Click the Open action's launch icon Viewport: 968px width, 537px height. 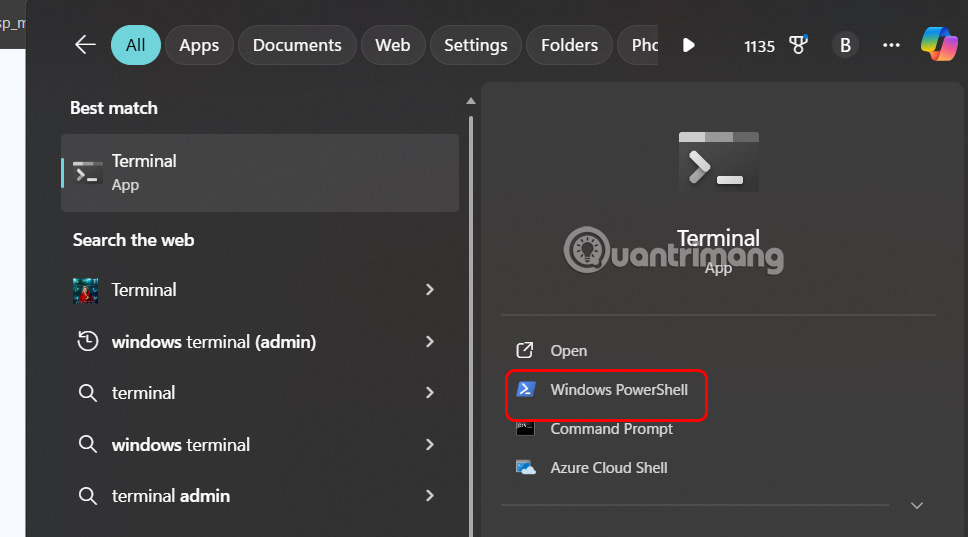pyautogui.click(x=525, y=350)
